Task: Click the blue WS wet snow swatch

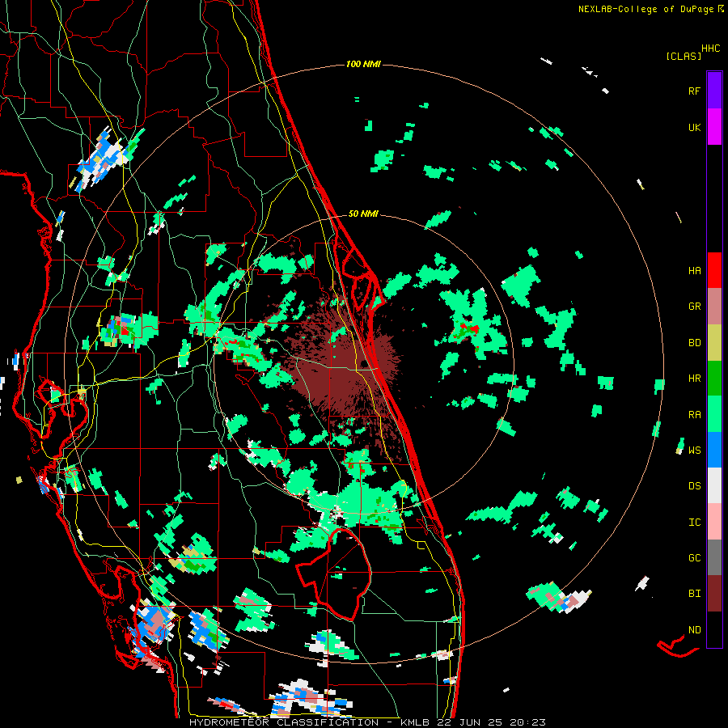Action: click(x=714, y=450)
